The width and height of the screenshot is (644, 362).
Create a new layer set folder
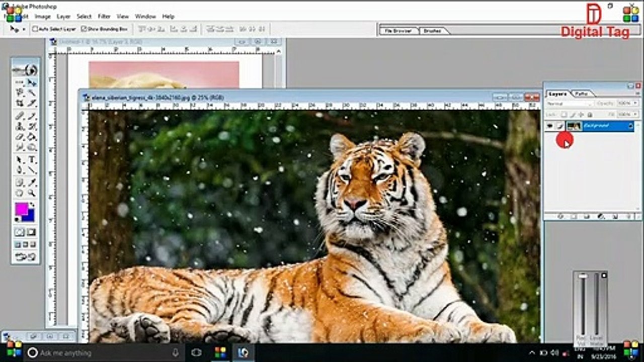tap(587, 217)
